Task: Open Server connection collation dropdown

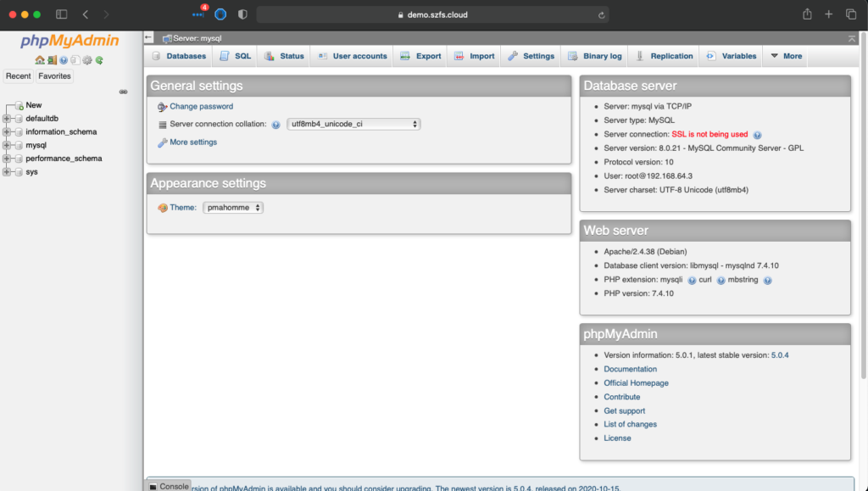Action: pyautogui.click(x=353, y=124)
